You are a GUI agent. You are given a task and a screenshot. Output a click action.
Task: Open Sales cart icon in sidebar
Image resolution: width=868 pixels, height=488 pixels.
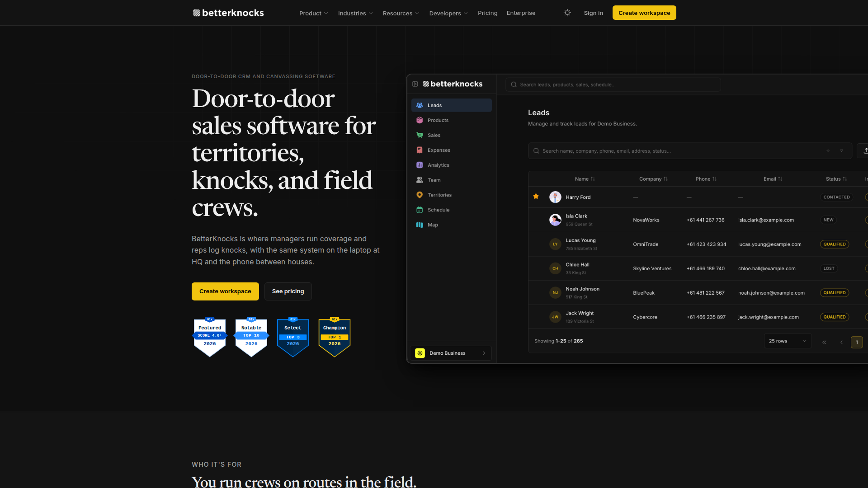pos(420,135)
